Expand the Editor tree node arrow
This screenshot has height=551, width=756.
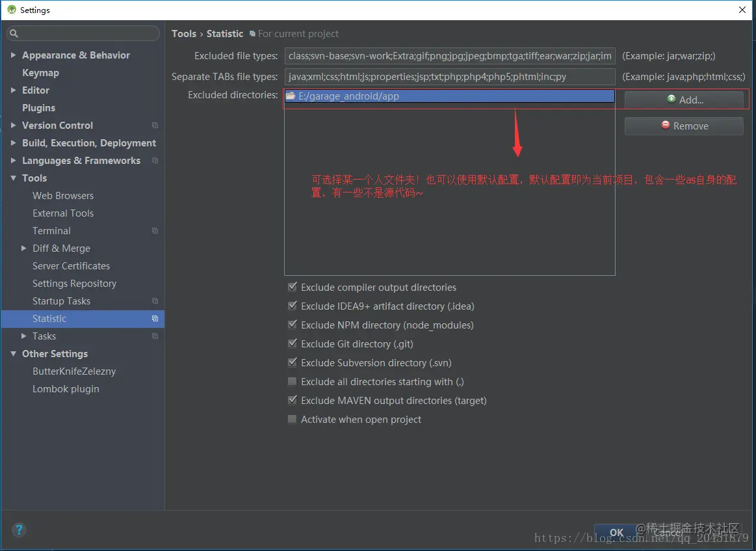(13, 90)
